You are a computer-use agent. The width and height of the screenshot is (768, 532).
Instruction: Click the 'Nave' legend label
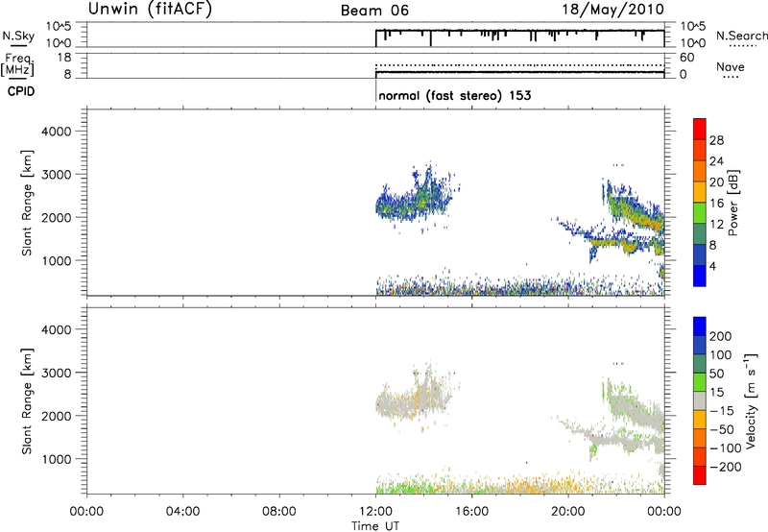pyautogui.click(x=731, y=66)
